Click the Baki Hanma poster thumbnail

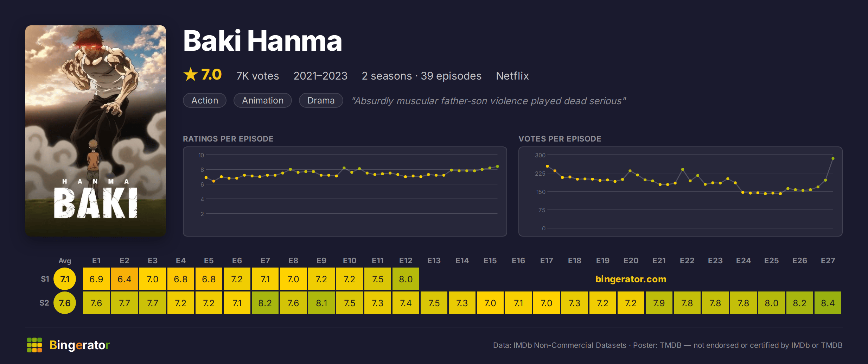(96, 131)
